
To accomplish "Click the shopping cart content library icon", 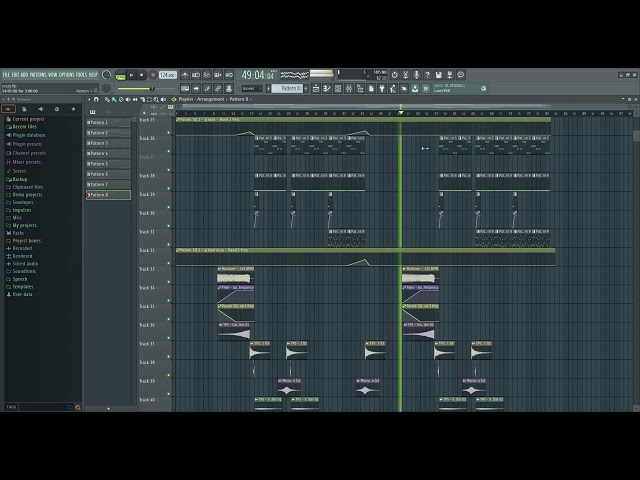I will click(426, 89).
